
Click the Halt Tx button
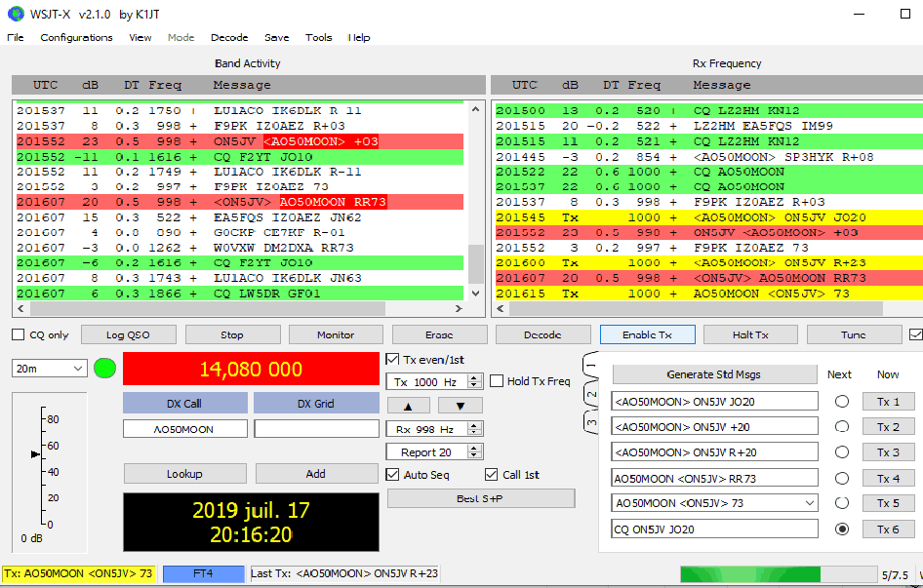[x=750, y=334]
